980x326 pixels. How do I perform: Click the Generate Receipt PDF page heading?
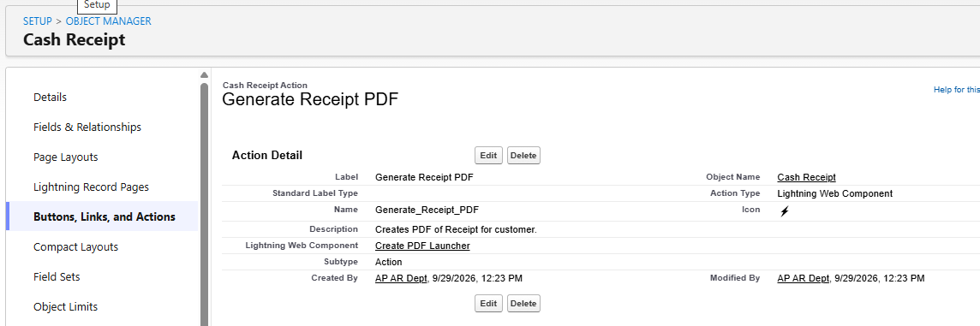click(x=310, y=99)
